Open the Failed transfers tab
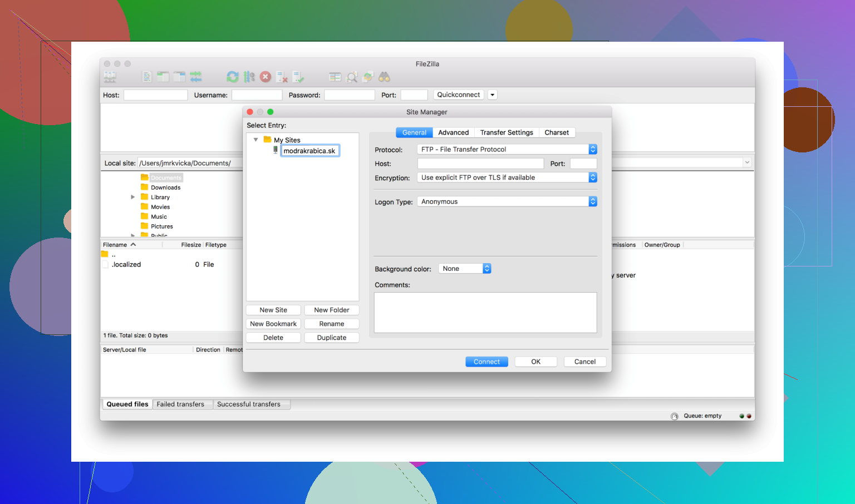The image size is (855, 504). pyautogui.click(x=182, y=404)
